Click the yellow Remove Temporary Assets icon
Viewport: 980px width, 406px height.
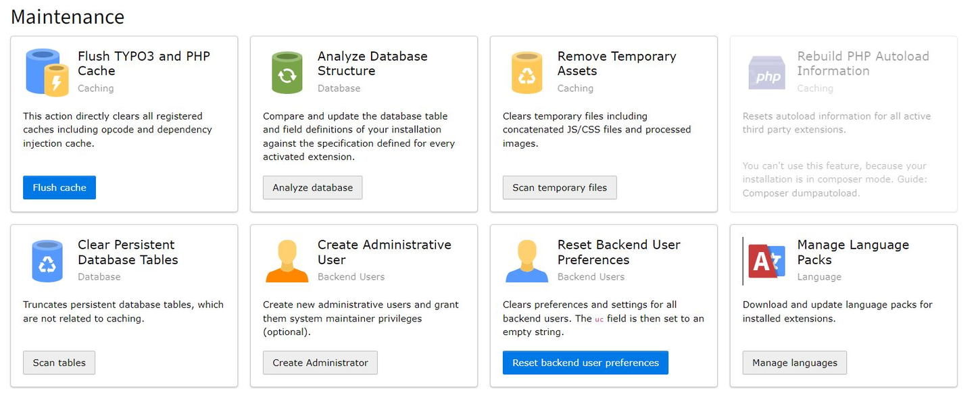click(x=526, y=71)
